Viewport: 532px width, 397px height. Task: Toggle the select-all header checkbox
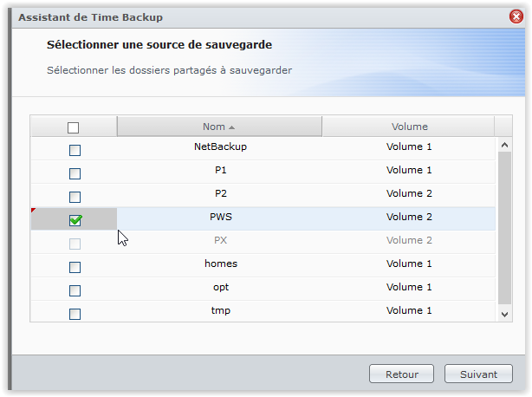coord(74,127)
